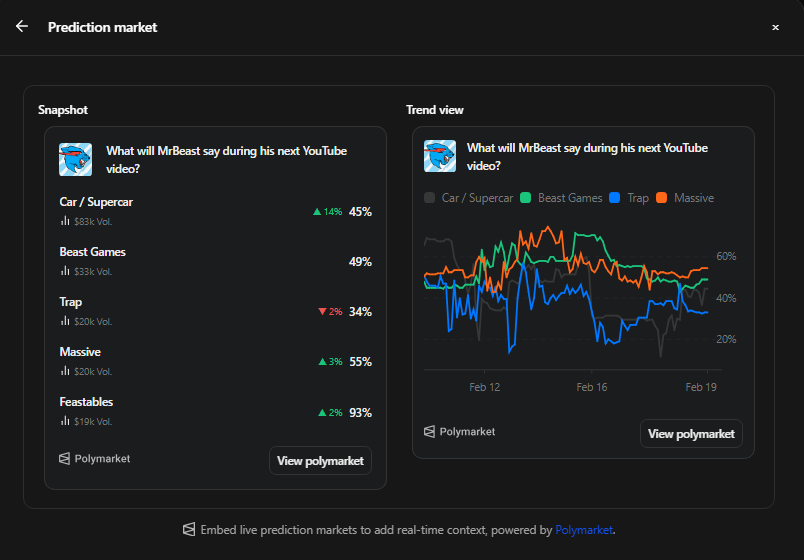This screenshot has width=804, height=560.
Task: Click the volume bars icon under Feastables
Action: point(65,421)
